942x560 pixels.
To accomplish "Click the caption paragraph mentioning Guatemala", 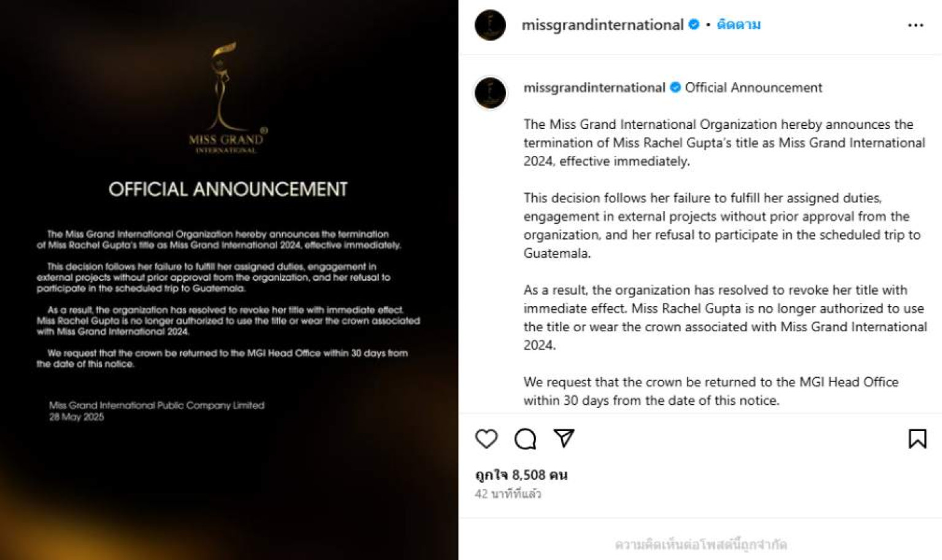I will (721, 225).
